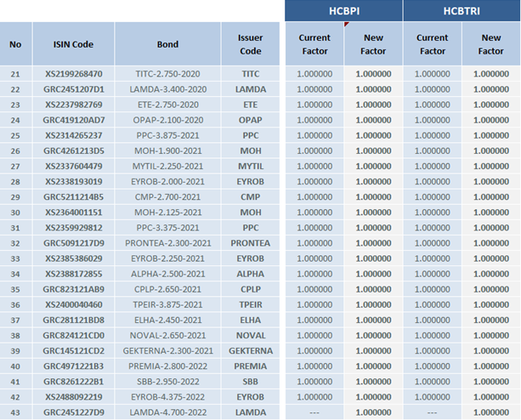Select ISIN cell GRC5091217D9
The height and width of the screenshot is (420, 521).
[x=73, y=242]
